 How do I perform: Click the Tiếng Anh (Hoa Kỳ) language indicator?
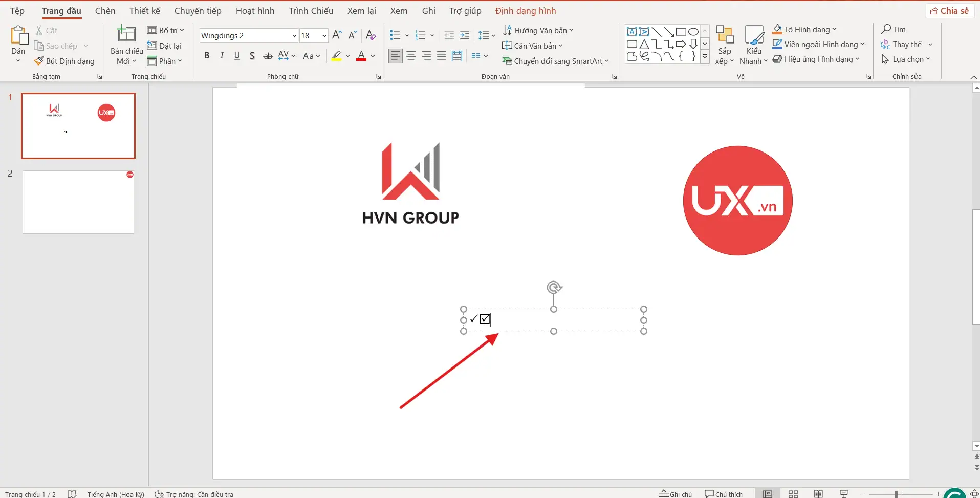coord(116,494)
